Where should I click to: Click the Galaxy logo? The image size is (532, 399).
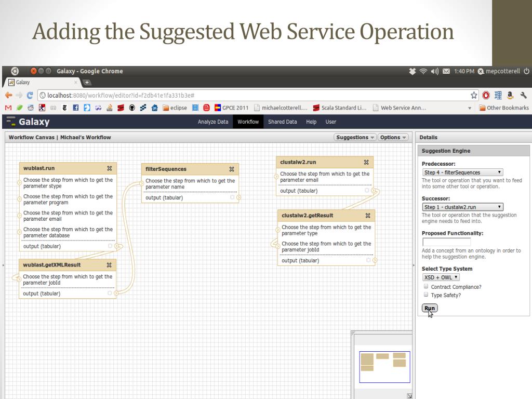[x=28, y=122]
